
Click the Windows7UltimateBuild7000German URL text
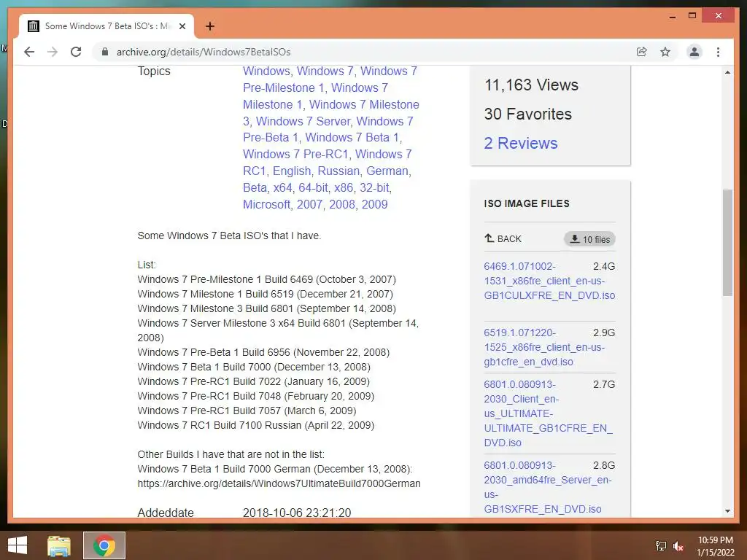click(279, 483)
